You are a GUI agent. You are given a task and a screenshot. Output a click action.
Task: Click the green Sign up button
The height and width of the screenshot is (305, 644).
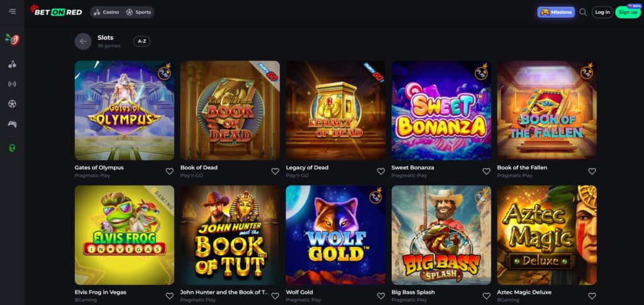[x=628, y=13]
